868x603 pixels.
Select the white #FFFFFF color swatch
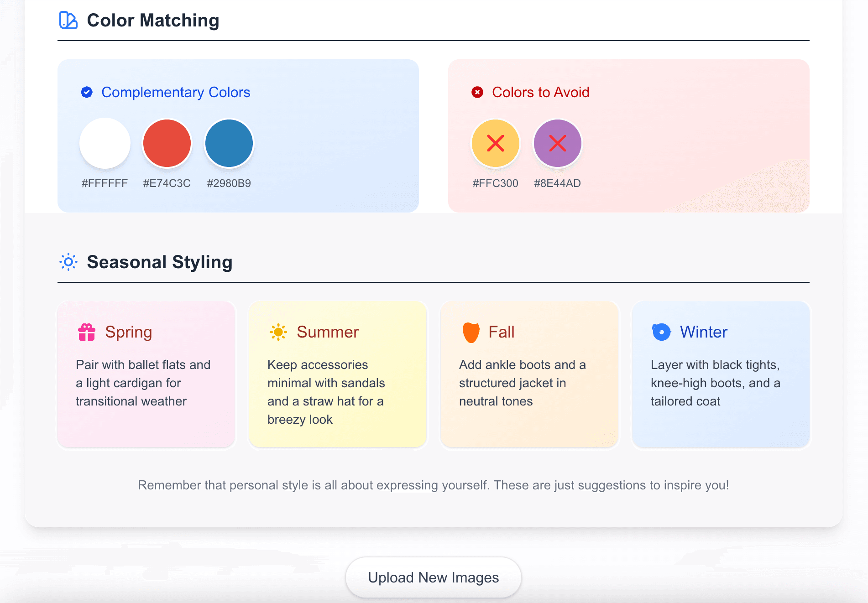105,143
